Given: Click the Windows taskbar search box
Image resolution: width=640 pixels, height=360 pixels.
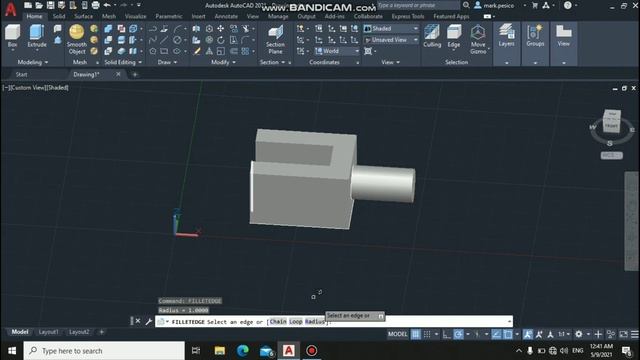Looking at the screenshot, I should click(104, 351).
